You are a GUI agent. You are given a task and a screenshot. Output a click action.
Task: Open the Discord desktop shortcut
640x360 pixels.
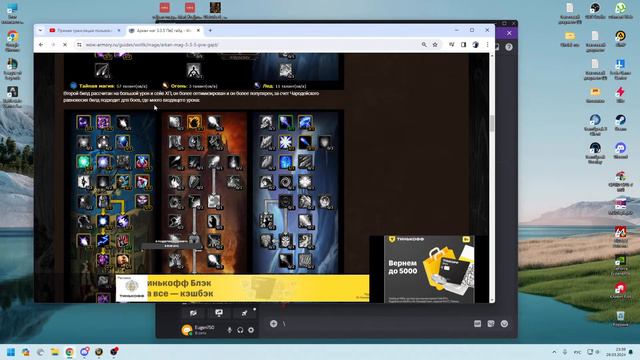click(x=620, y=150)
